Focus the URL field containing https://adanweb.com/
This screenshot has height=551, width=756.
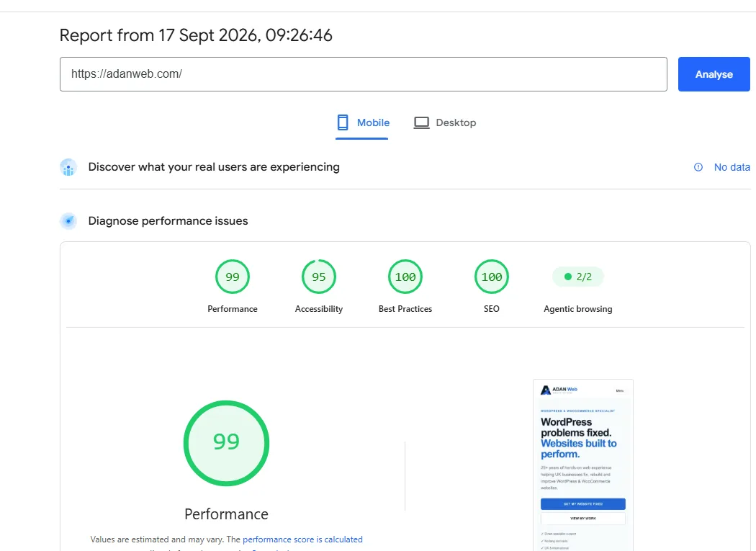click(363, 74)
